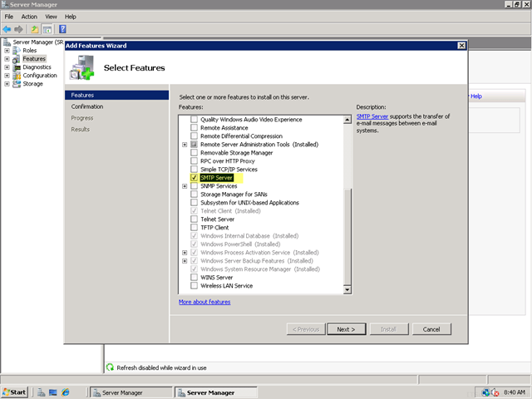
Task: Enable the Remote Assistance feature checkbox
Action: (x=194, y=127)
